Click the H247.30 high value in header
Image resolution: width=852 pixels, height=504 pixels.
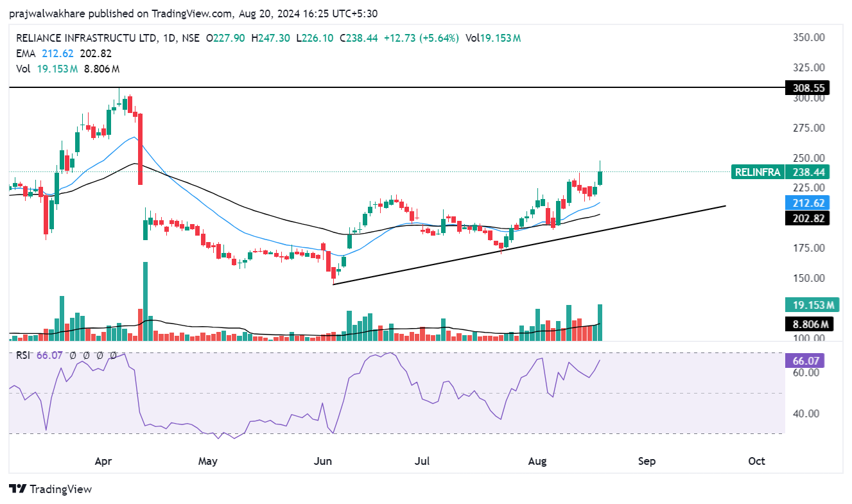tap(270, 39)
